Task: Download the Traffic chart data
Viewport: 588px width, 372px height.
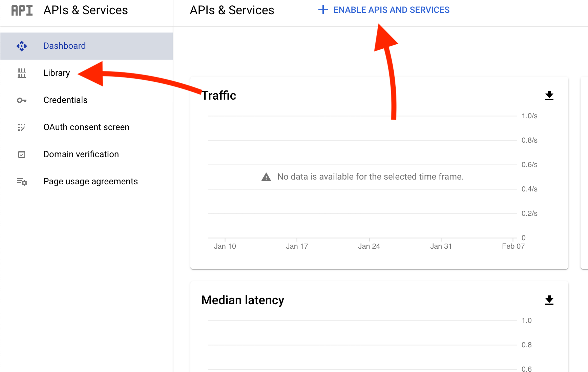Action: 549,96
